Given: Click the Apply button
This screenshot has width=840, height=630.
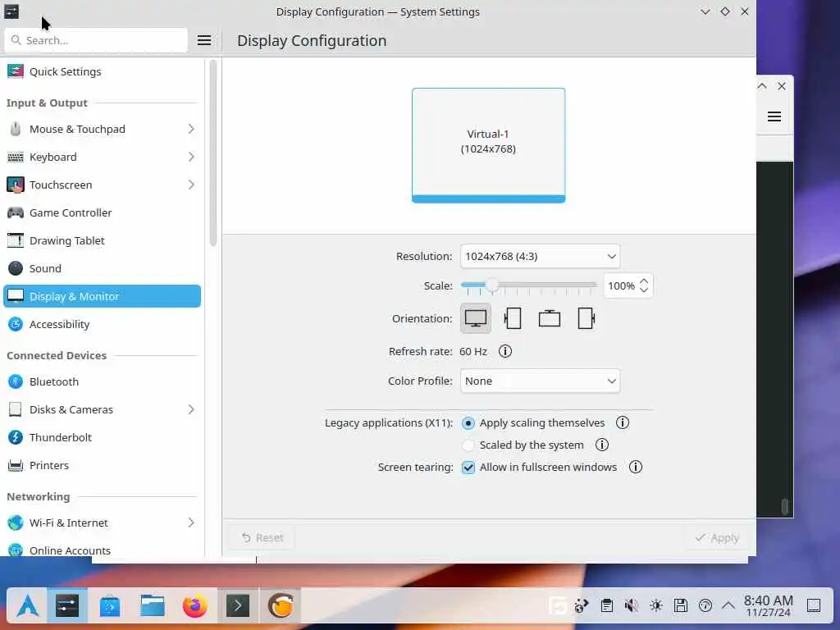Looking at the screenshot, I should point(717,537).
